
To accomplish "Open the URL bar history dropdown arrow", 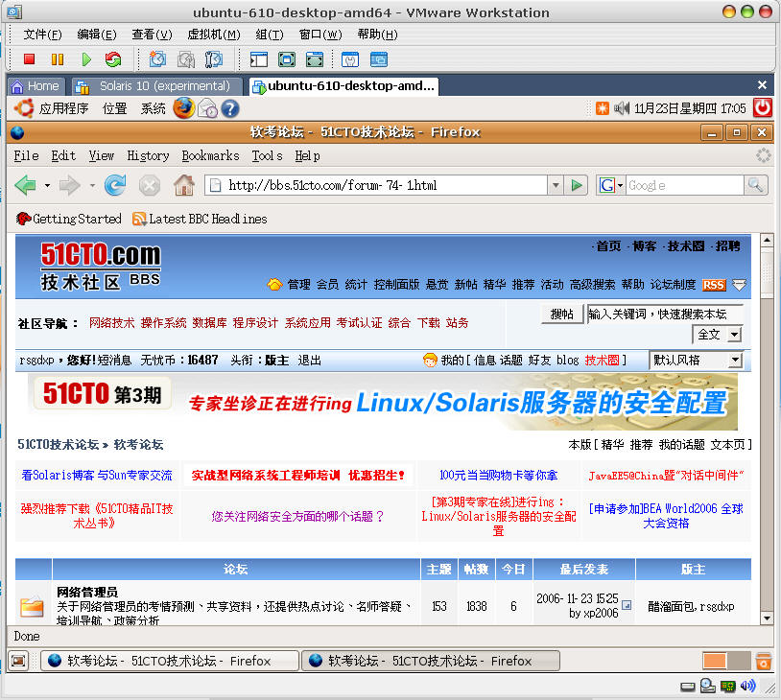I will 556,186.
